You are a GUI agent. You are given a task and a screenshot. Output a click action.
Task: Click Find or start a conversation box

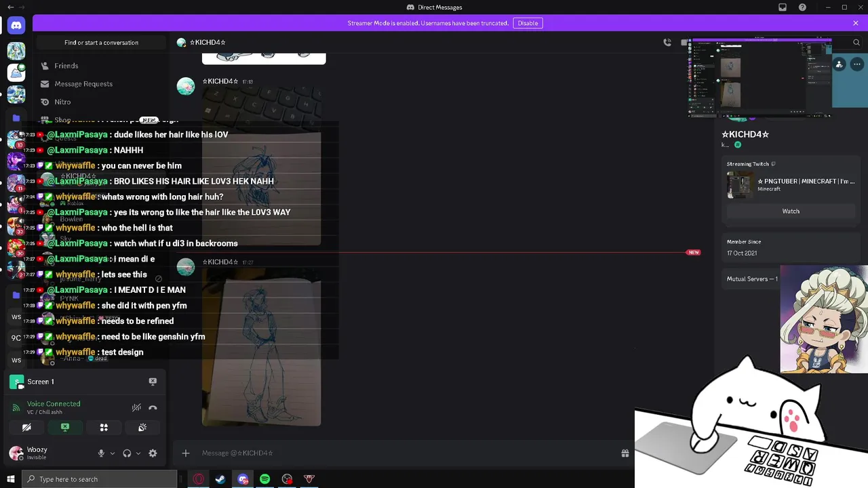pyautogui.click(x=101, y=43)
